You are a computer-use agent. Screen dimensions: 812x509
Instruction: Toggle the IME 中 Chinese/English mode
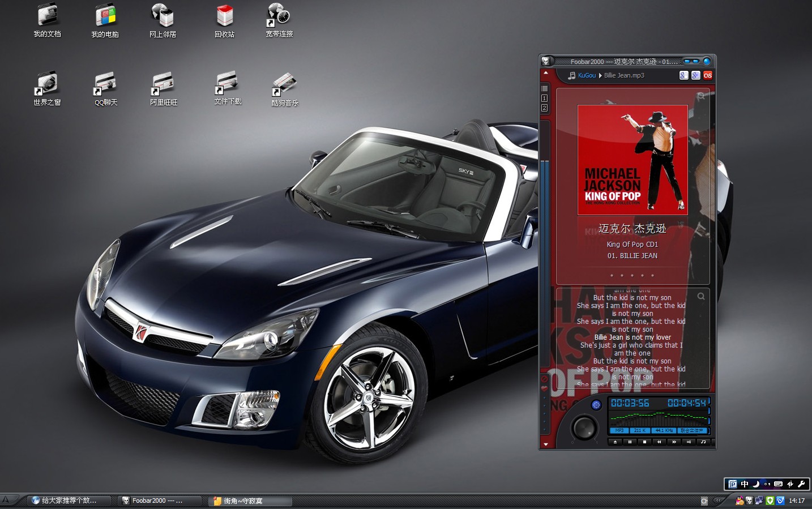(x=745, y=484)
